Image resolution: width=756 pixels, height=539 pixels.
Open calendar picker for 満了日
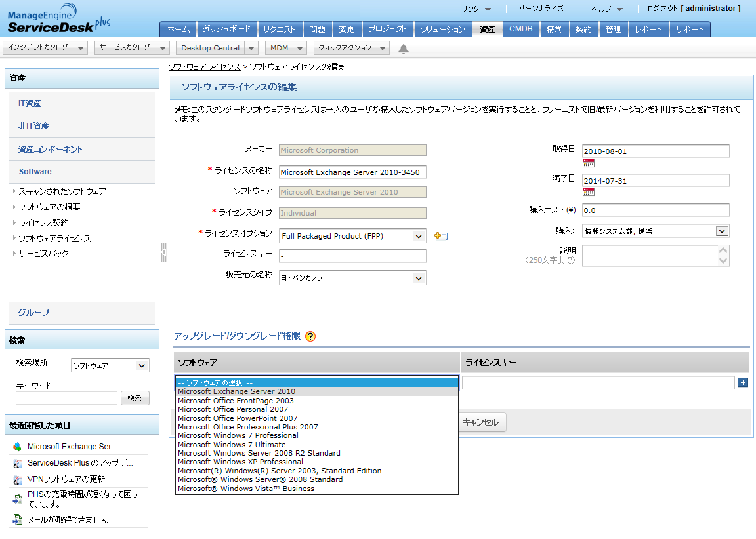click(588, 192)
